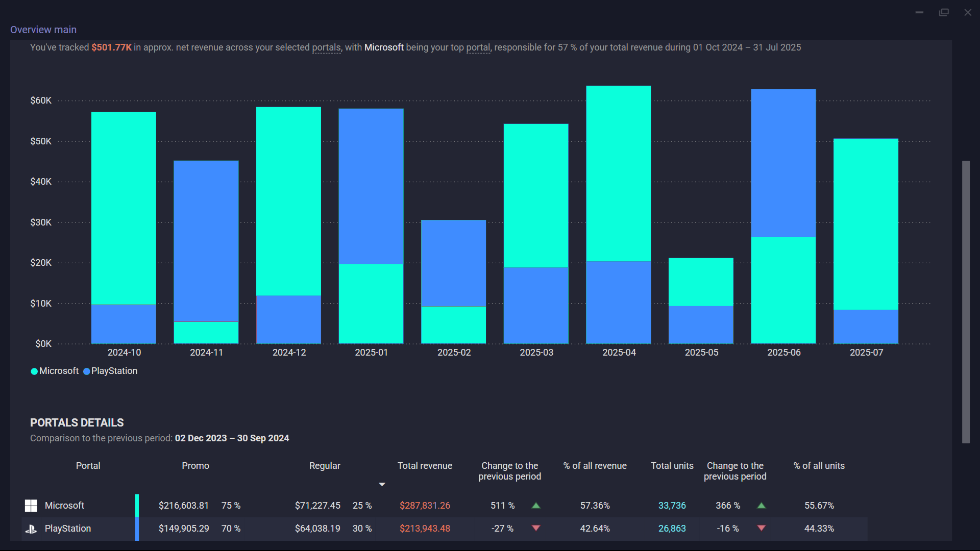This screenshot has width=980, height=551.
Task: Toggle PlayStation series in chart legend
Action: [x=110, y=371]
